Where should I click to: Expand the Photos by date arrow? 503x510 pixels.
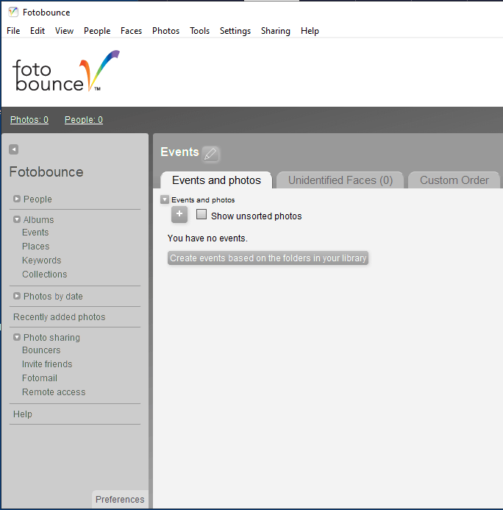point(17,296)
